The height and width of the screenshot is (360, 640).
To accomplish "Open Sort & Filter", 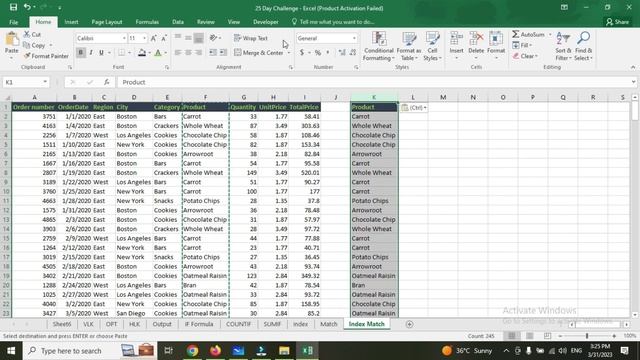I will point(563,46).
